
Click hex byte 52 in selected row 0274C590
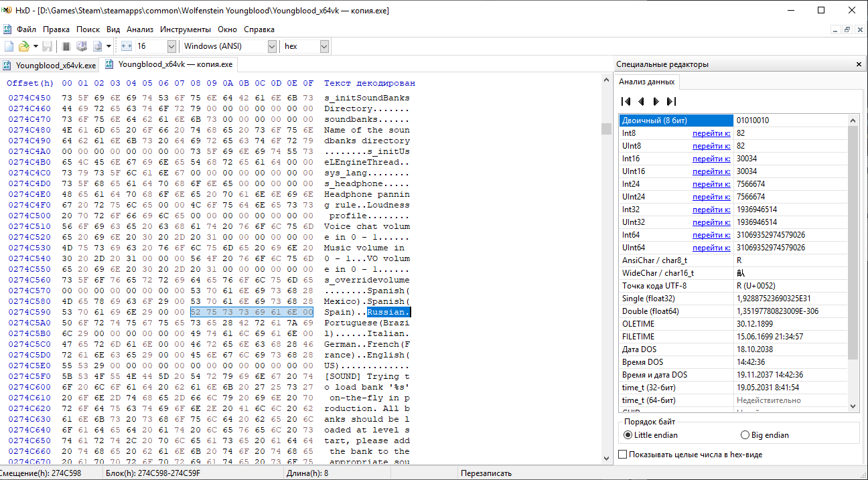coord(196,312)
